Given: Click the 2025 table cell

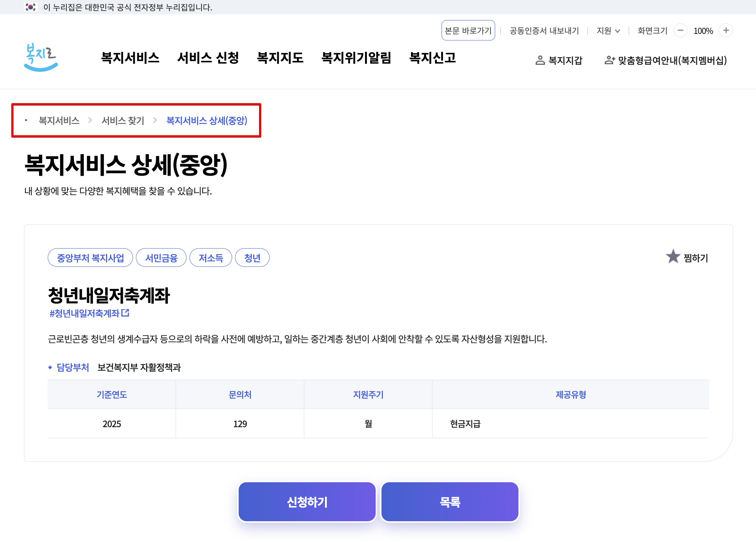Looking at the screenshot, I should click(112, 424).
